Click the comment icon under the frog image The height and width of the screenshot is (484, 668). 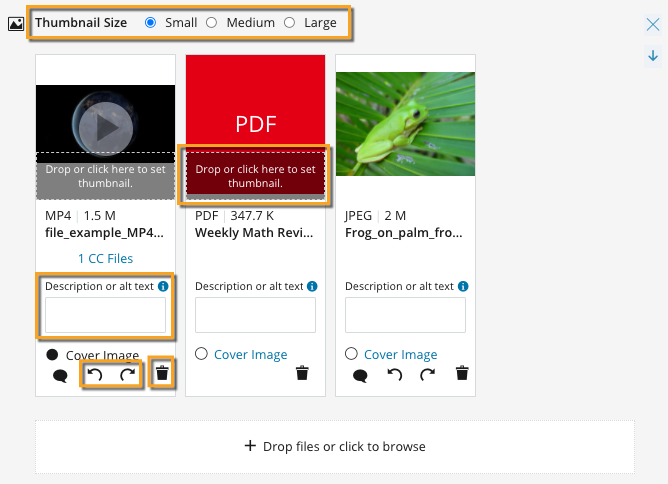[360, 375]
